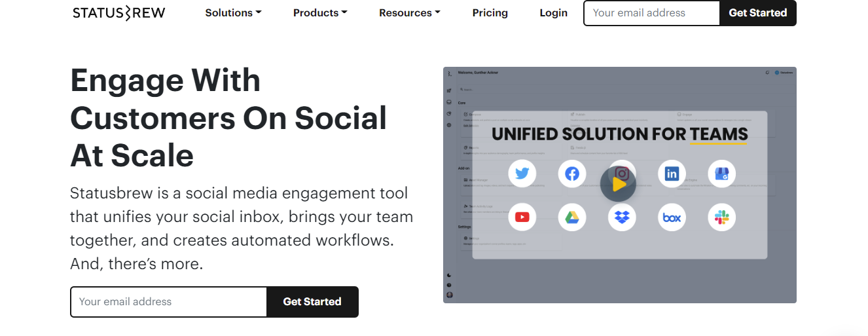The width and height of the screenshot is (868, 336).
Task: Click the Unified Solution For Teams text
Action: pos(619,134)
